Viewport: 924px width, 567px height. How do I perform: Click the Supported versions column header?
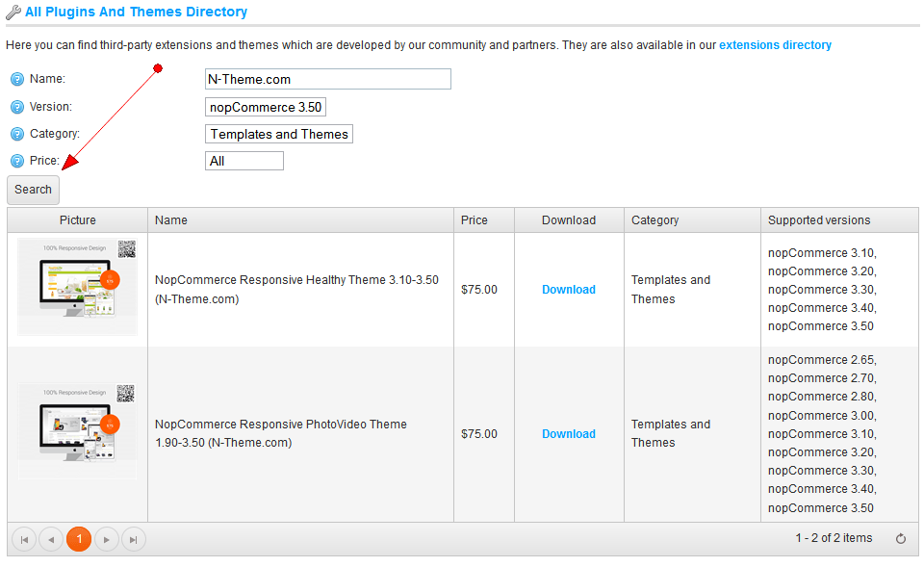[x=839, y=220]
